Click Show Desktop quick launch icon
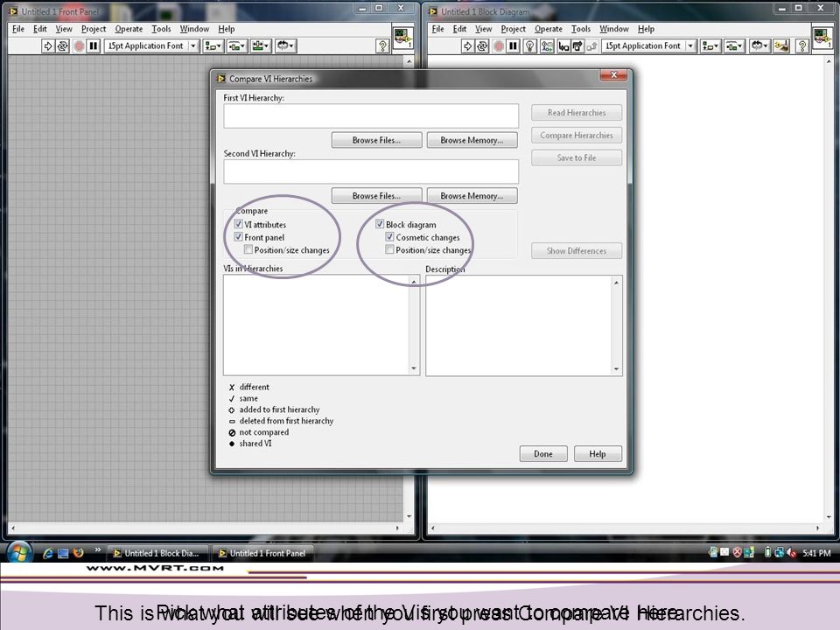840x630 pixels. (63, 553)
